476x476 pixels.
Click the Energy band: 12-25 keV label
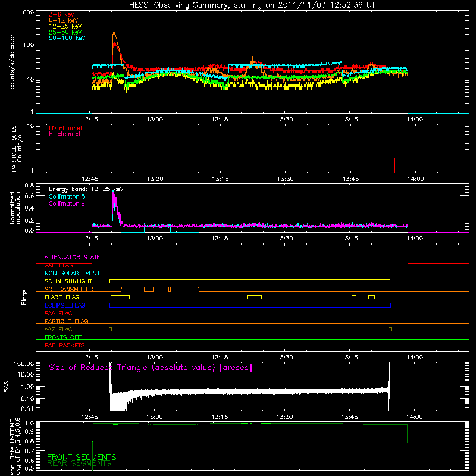pos(86,189)
